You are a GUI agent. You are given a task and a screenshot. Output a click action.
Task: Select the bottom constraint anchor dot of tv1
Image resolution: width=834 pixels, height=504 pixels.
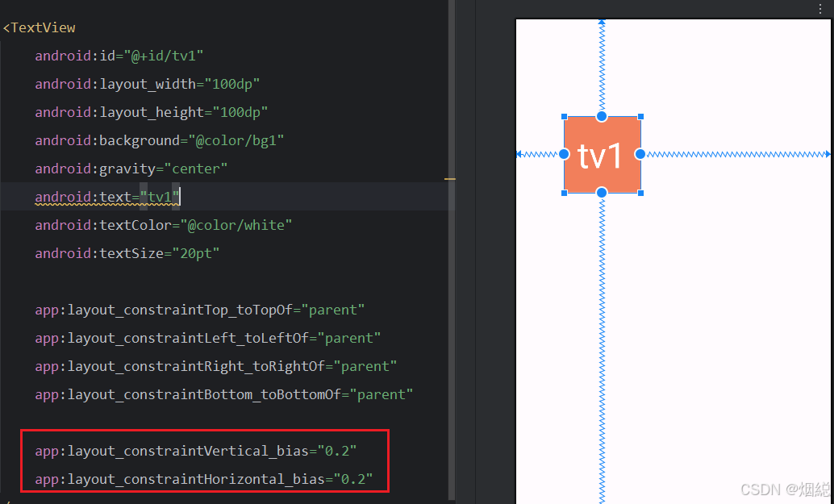603,194
